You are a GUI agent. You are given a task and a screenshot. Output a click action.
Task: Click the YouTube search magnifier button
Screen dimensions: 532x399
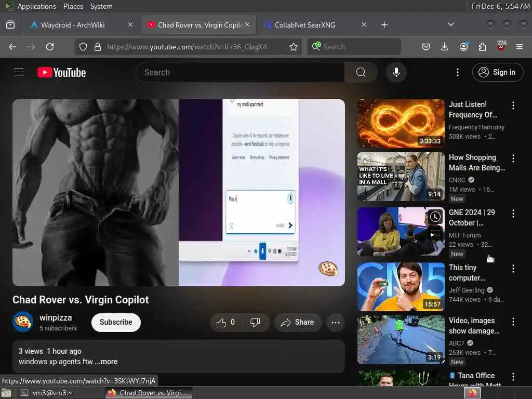click(x=361, y=72)
